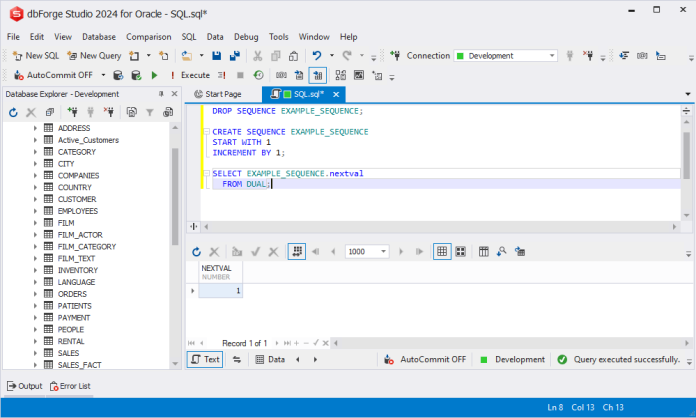696x418 pixels.
Task: Switch results to card view
Action: 461,252
